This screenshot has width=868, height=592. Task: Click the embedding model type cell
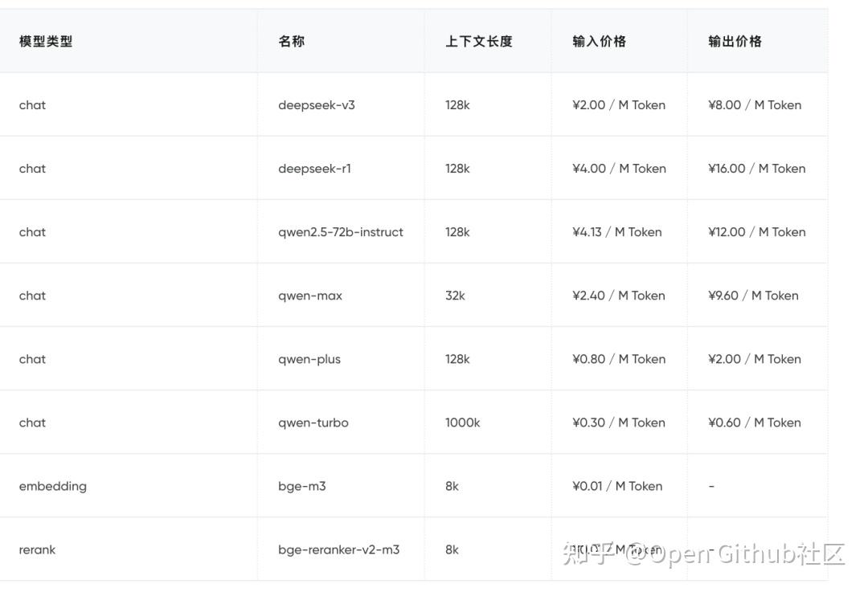pyautogui.click(x=52, y=486)
